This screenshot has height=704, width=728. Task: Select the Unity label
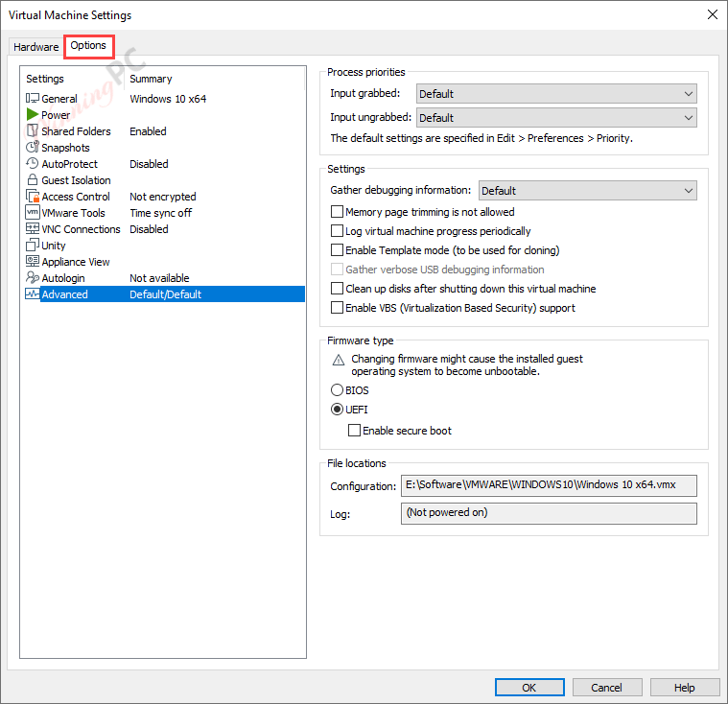click(x=54, y=246)
